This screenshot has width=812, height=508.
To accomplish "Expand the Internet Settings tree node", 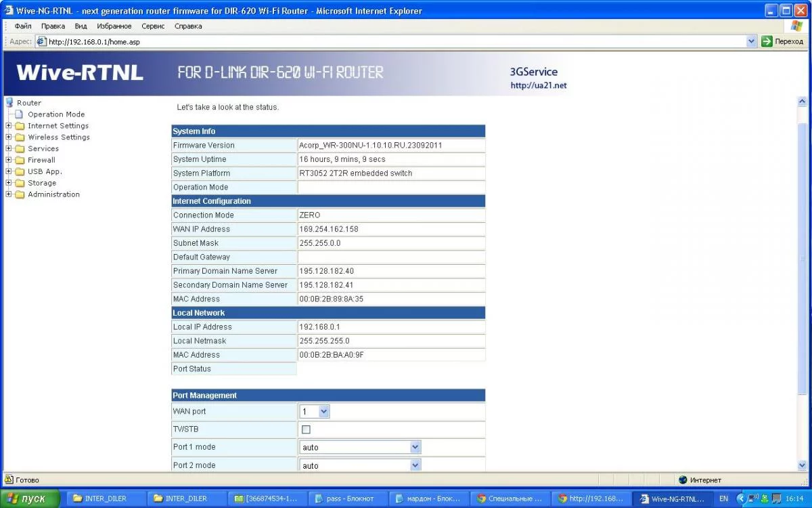I will tap(8, 126).
